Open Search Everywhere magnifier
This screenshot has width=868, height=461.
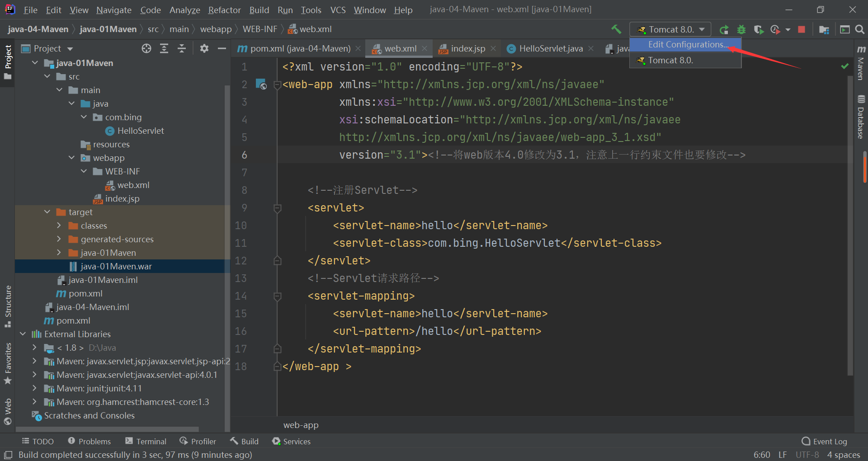click(860, 29)
